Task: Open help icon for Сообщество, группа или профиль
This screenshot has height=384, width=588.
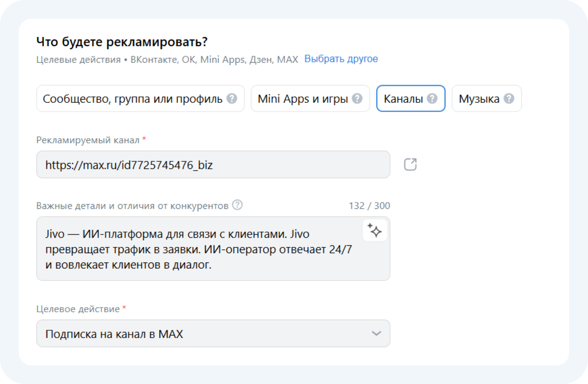Action: (x=232, y=98)
